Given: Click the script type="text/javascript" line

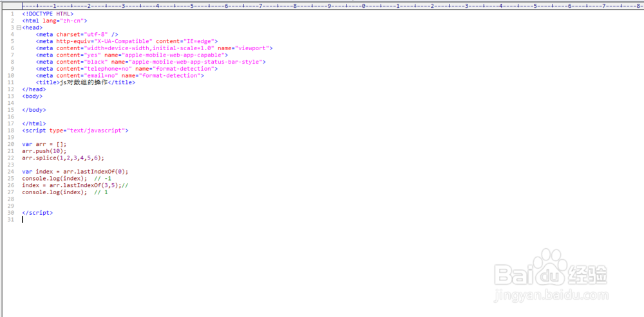Looking at the screenshot, I should click(x=75, y=131).
